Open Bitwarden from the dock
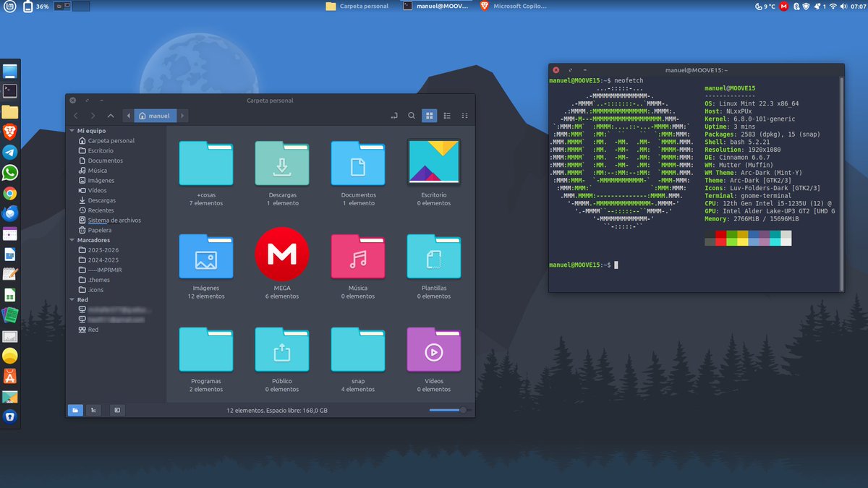This screenshot has width=868, height=488. [x=10, y=416]
